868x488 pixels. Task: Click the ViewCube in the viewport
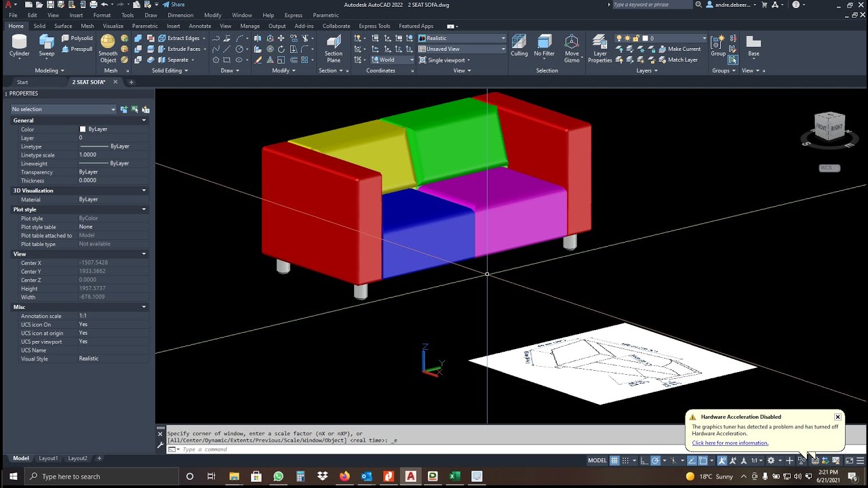tap(829, 127)
